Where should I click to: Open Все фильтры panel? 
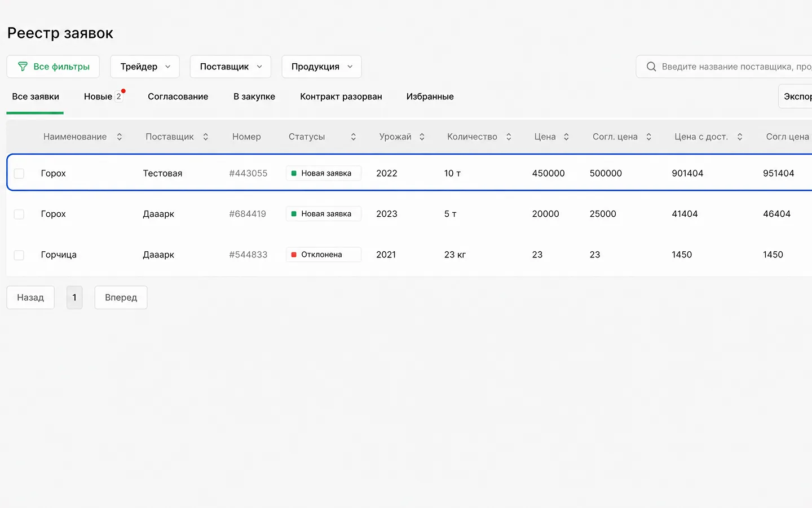[x=53, y=67]
